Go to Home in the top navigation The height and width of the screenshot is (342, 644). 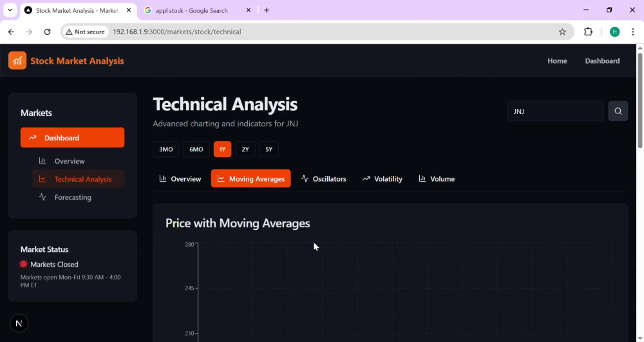tap(557, 61)
